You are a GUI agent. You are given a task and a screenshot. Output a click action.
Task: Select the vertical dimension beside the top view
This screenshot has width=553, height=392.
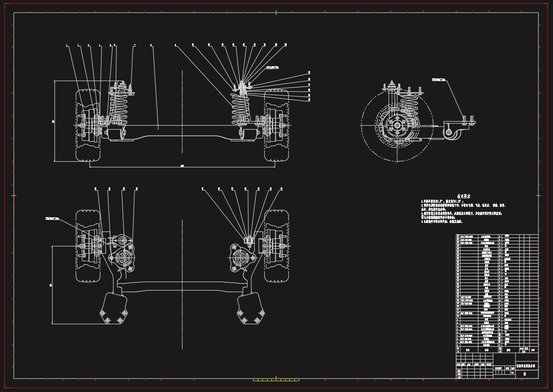coord(51,285)
